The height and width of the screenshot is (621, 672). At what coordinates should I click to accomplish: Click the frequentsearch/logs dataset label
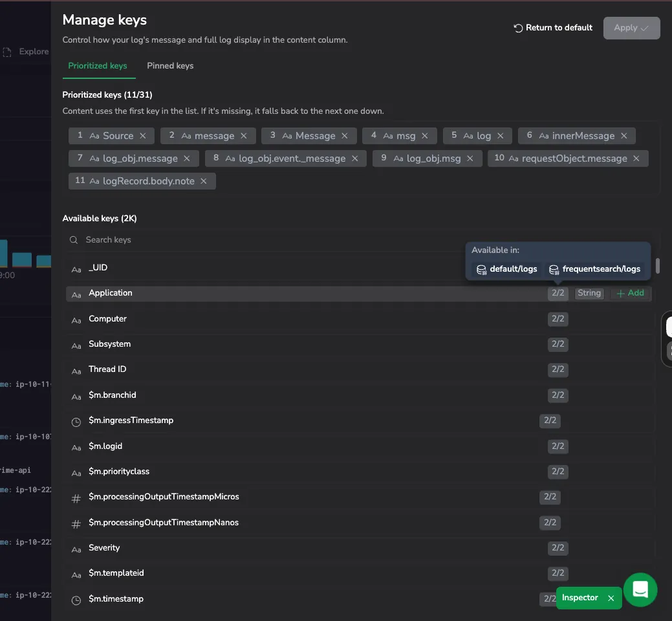tap(602, 269)
